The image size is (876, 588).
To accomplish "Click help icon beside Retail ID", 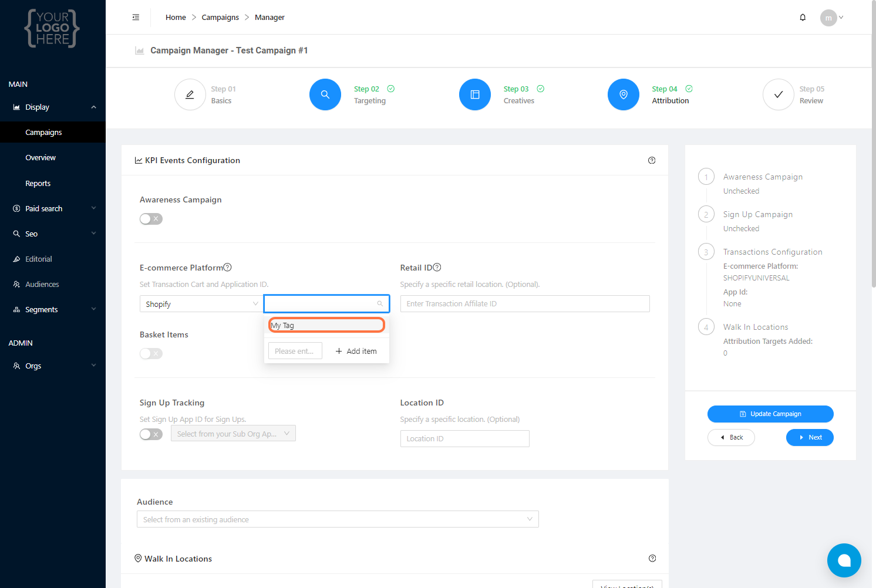I will point(437,268).
